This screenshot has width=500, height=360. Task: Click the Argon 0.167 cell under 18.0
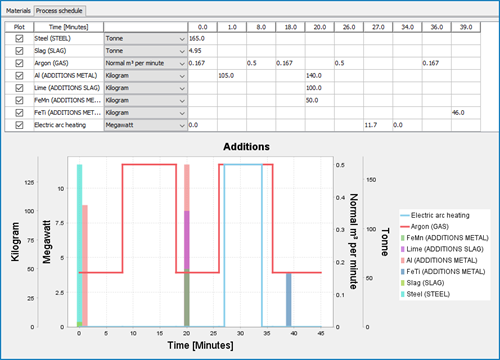coord(290,63)
